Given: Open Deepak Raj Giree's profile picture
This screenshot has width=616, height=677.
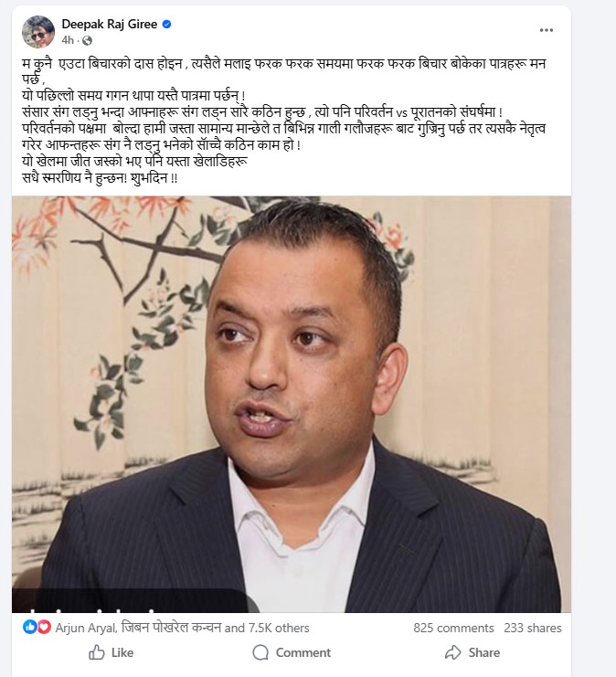Looking at the screenshot, I should (38, 31).
